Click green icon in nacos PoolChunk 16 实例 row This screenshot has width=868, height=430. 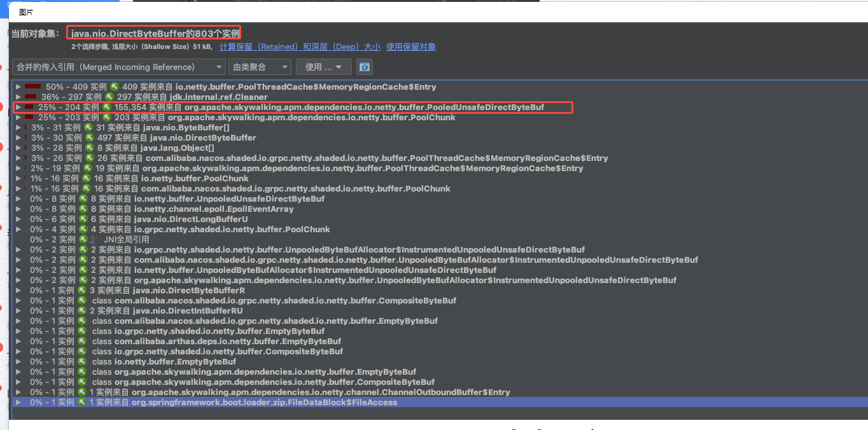tap(87, 188)
